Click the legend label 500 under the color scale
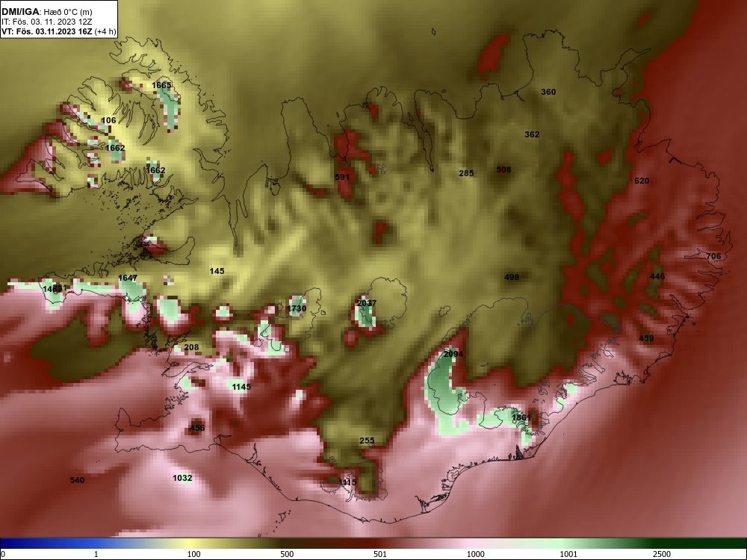Image resolution: width=747 pixels, height=560 pixels. pos(287,554)
